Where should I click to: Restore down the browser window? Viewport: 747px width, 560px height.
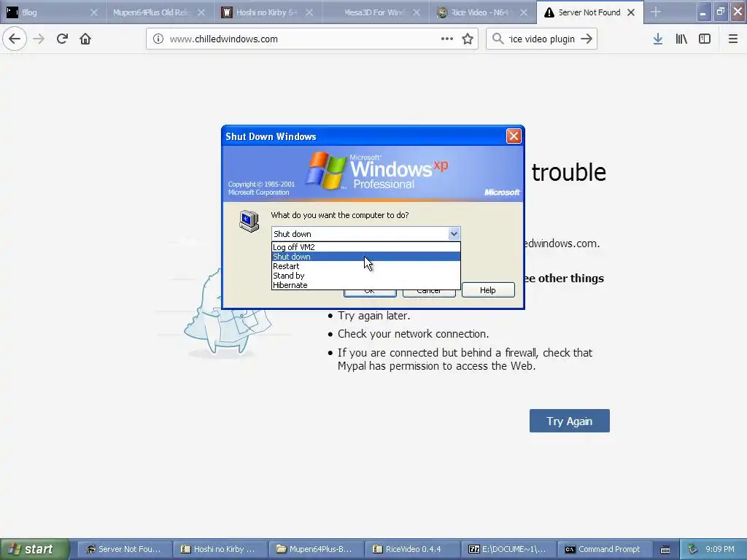point(720,12)
